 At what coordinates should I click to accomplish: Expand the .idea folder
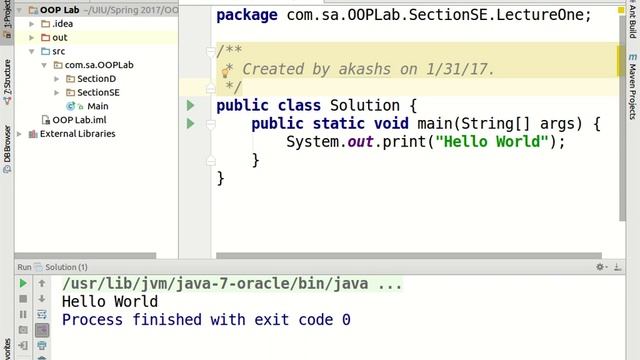click(32, 24)
